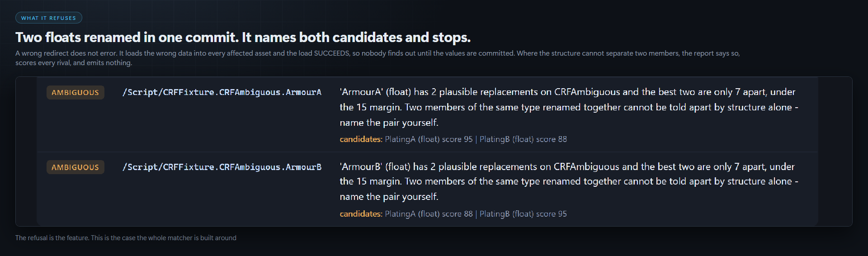868x256 pixels.
Task: Click 'name the pair yourself.' in ArmourA row
Action: coord(389,123)
